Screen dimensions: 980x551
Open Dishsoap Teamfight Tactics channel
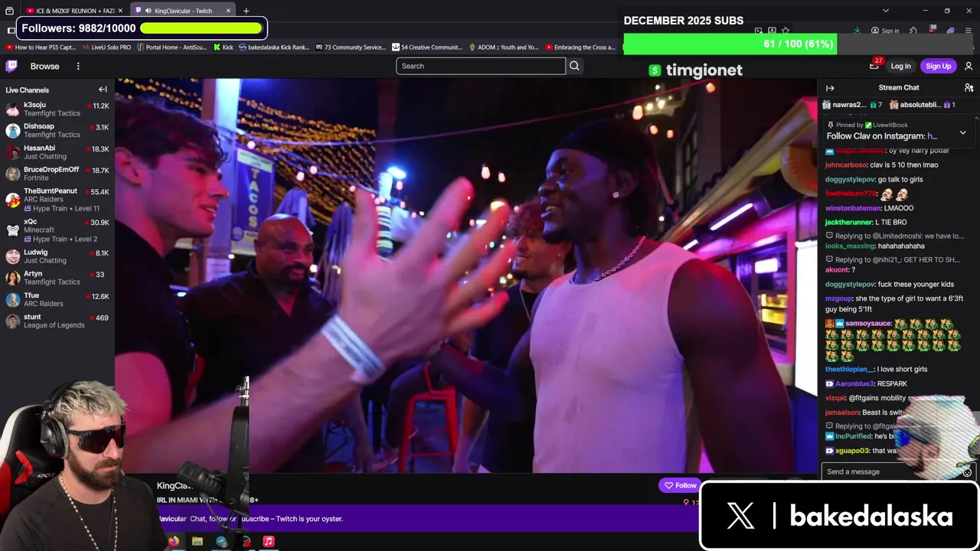tap(57, 130)
